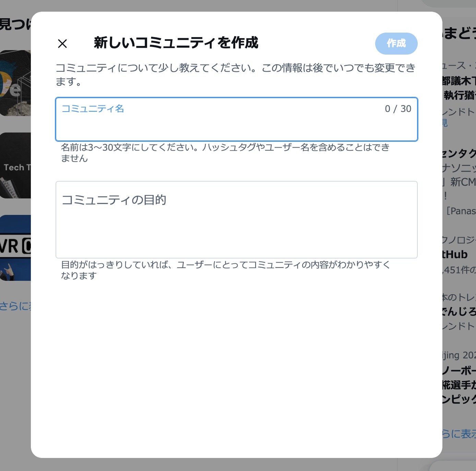Click the purpose hint text 目的がはっきりしていれば
The width and height of the screenshot is (476, 471).
[x=226, y=270]
